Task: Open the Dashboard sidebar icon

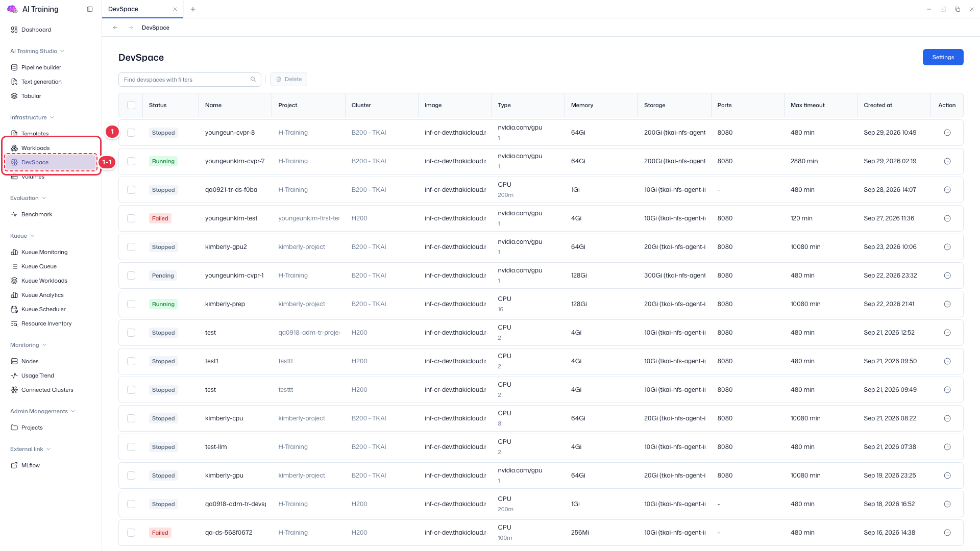Action: coord(14,30)
